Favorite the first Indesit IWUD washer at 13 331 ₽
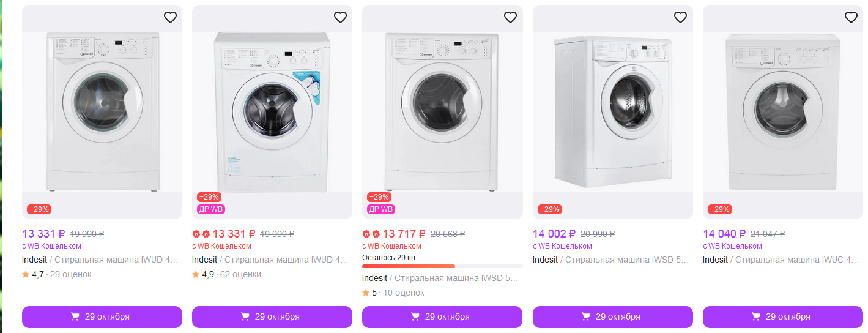Screen dimensions: 868x333 coord(170,18)
